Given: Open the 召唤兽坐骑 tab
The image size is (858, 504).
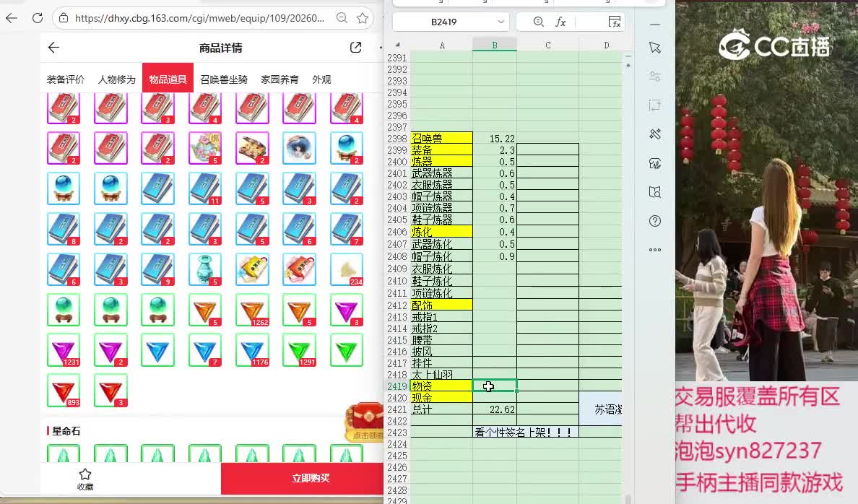Looking at the screenshot, I should click(x=224, y=79).
